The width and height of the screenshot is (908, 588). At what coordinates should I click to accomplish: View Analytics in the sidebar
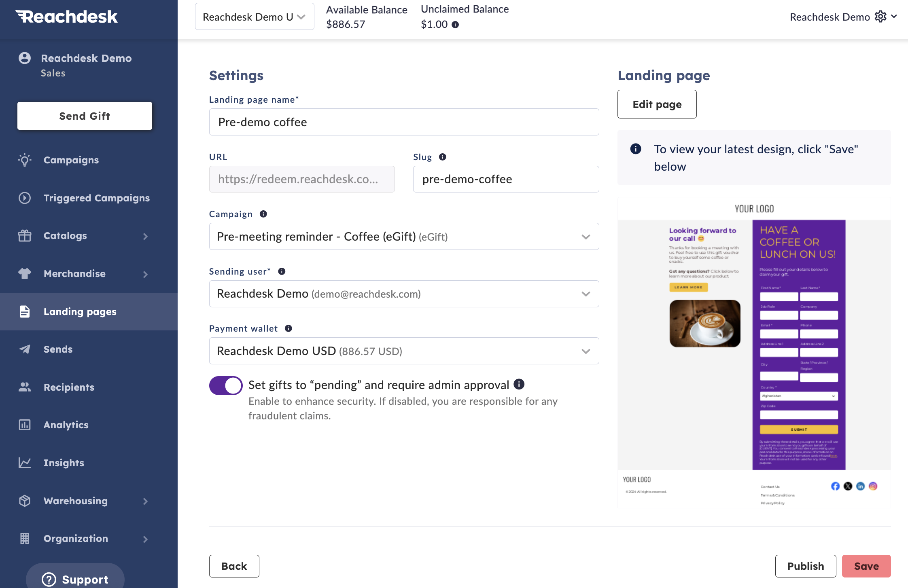pyautogui.click(x=89, y=425)
